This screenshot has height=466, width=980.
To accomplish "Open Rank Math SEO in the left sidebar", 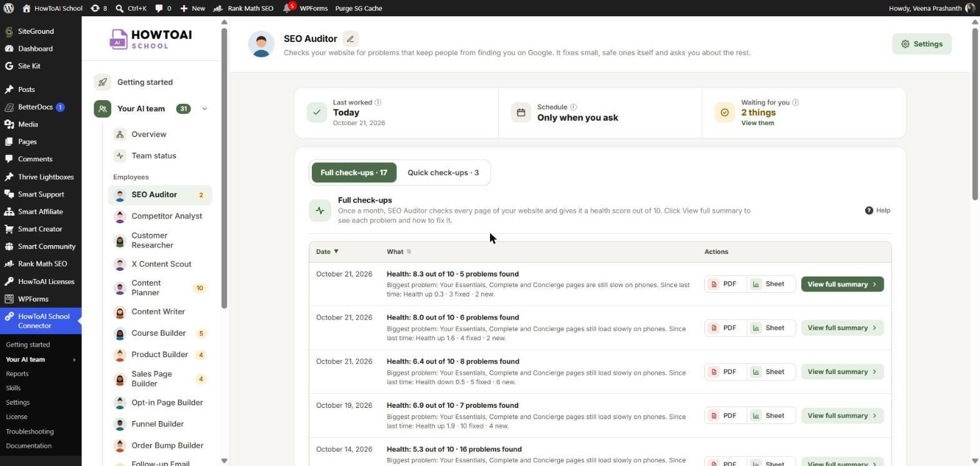I will tap(41, 264).
